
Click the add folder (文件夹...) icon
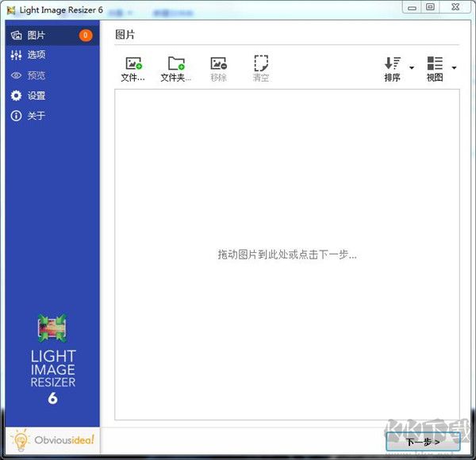coord(176,63)
